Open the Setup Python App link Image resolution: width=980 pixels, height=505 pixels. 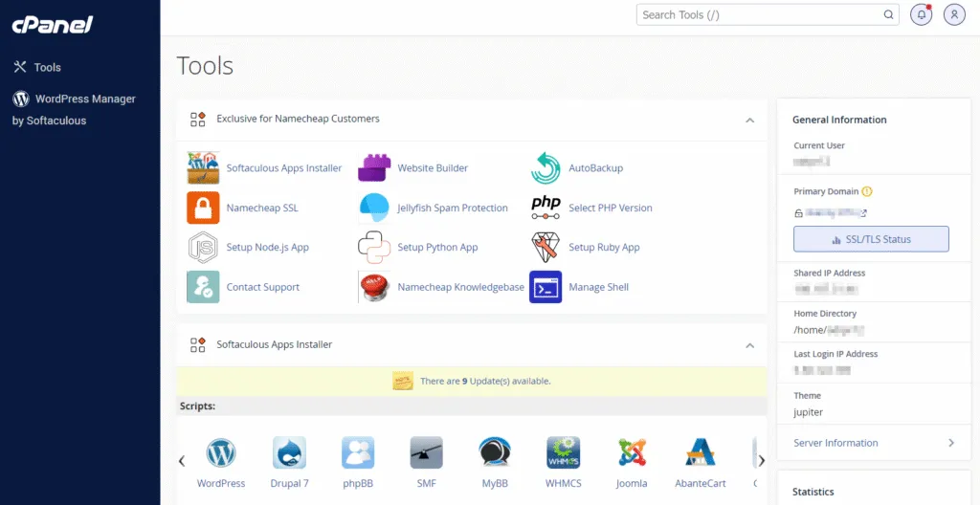point(437,247)
